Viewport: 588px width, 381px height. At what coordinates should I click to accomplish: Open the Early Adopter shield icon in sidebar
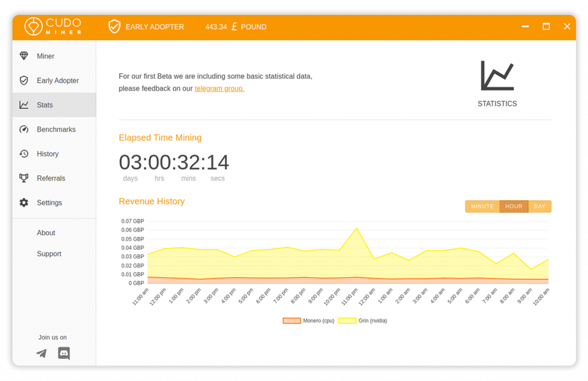click(24, 80)
